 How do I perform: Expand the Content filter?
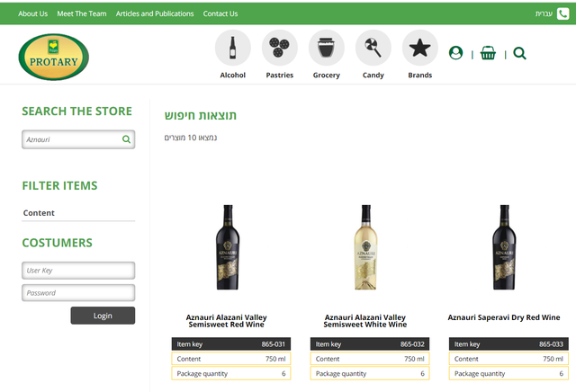click(78, 213)
